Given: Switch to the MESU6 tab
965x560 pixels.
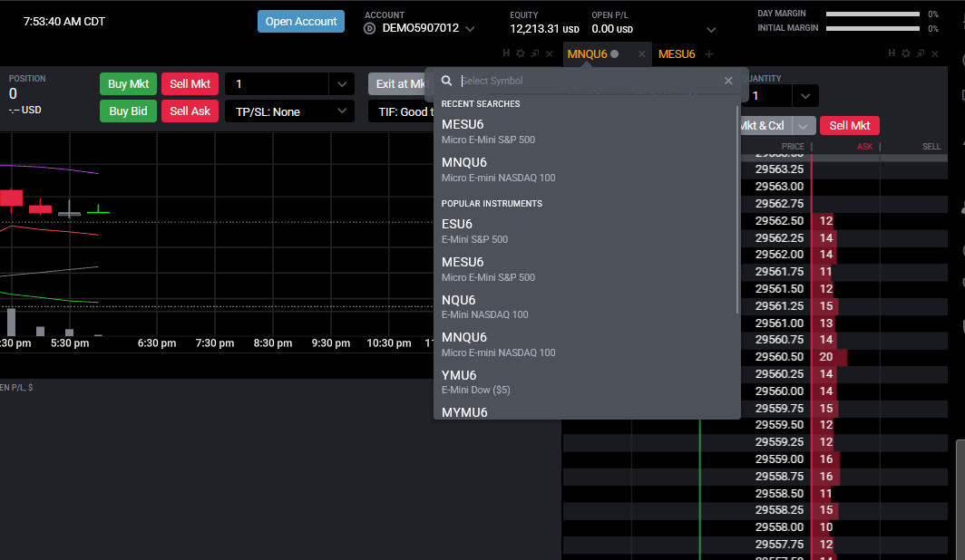Looking at the screenshot, I should 677,54.
